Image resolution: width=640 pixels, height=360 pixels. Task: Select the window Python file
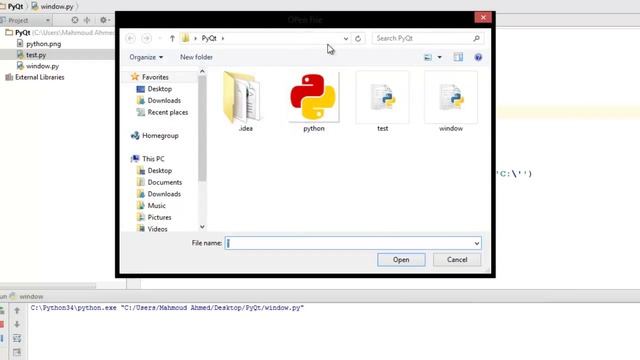point(451,101)
